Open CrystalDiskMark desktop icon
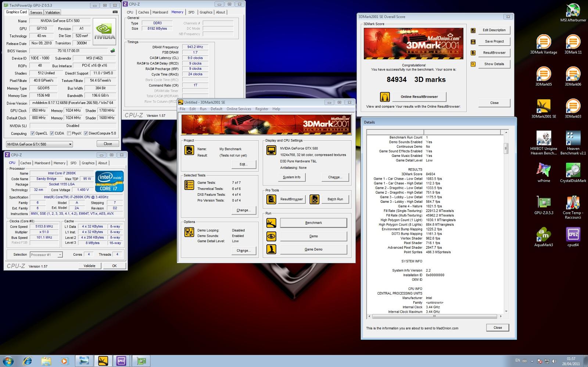The image size is (588, 367). tap(573, 173)
